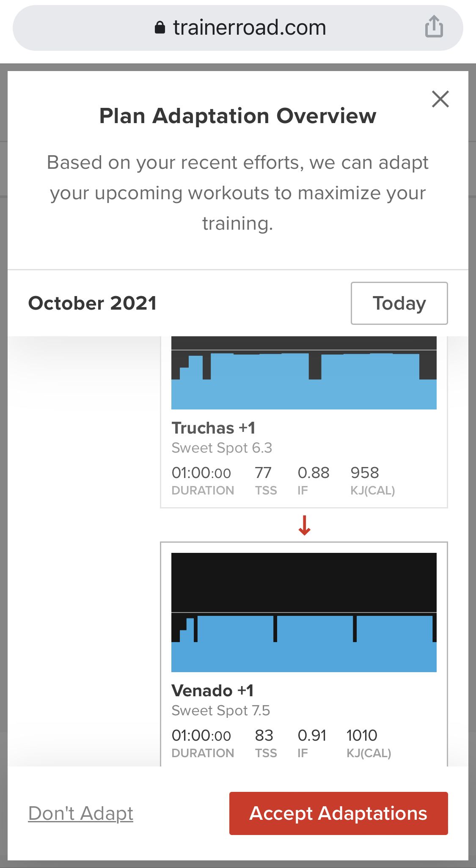
Task: Open the Truchas +1 workout chart
Action: [304, 373]
